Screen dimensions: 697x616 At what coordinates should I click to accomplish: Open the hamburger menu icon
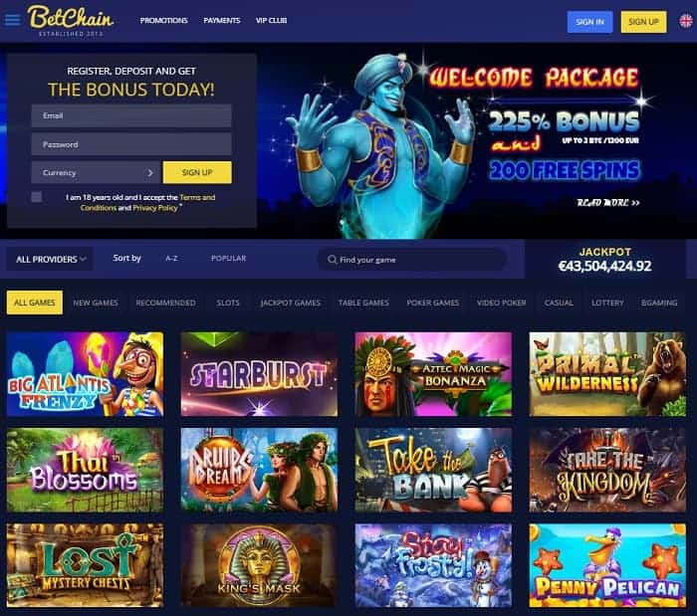(12, 20)
